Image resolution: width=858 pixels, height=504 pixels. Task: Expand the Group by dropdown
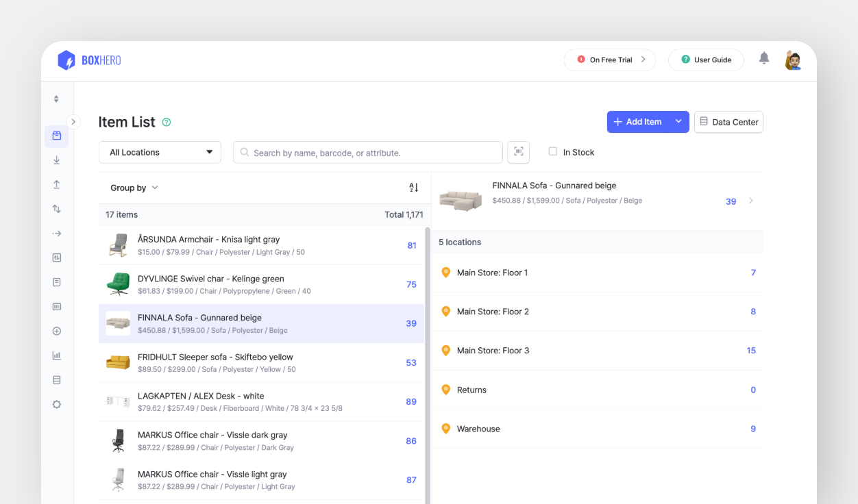pos(134,188)
